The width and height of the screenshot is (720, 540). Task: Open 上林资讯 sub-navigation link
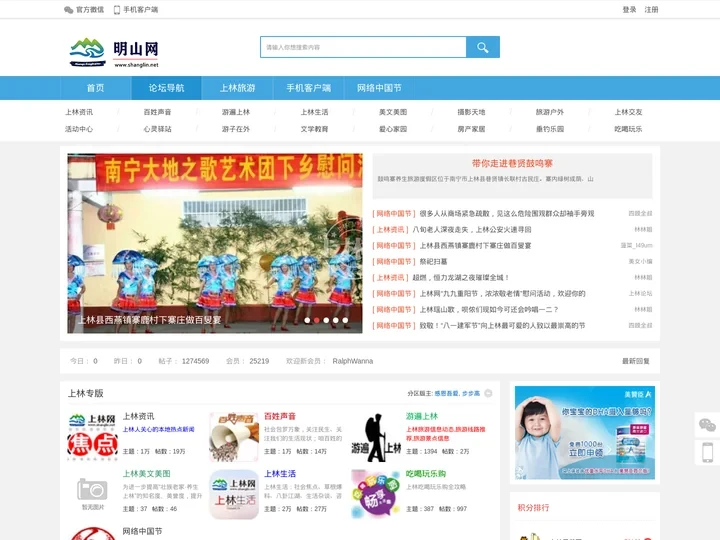tap(79, 112)
